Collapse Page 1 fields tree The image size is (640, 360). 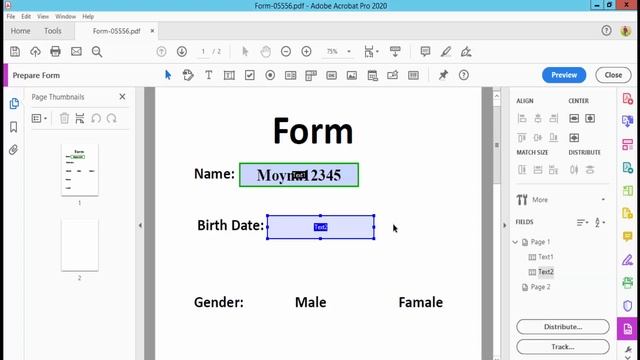click(515, 242)
